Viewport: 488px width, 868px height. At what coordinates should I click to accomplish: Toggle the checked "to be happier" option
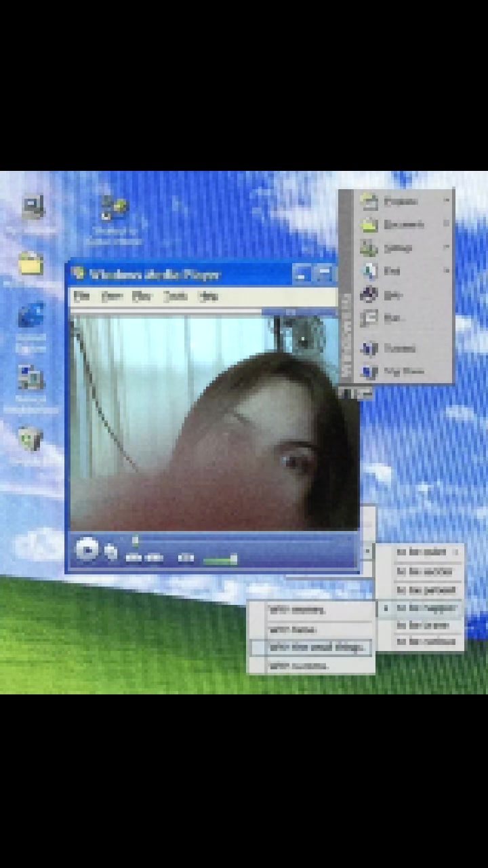[420, 608]
